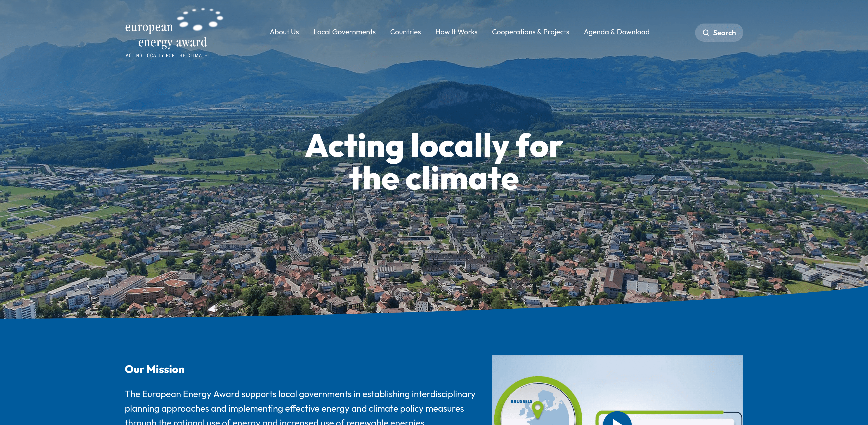
Task: Open the About Us menu
Action: (x=284, y=32)
